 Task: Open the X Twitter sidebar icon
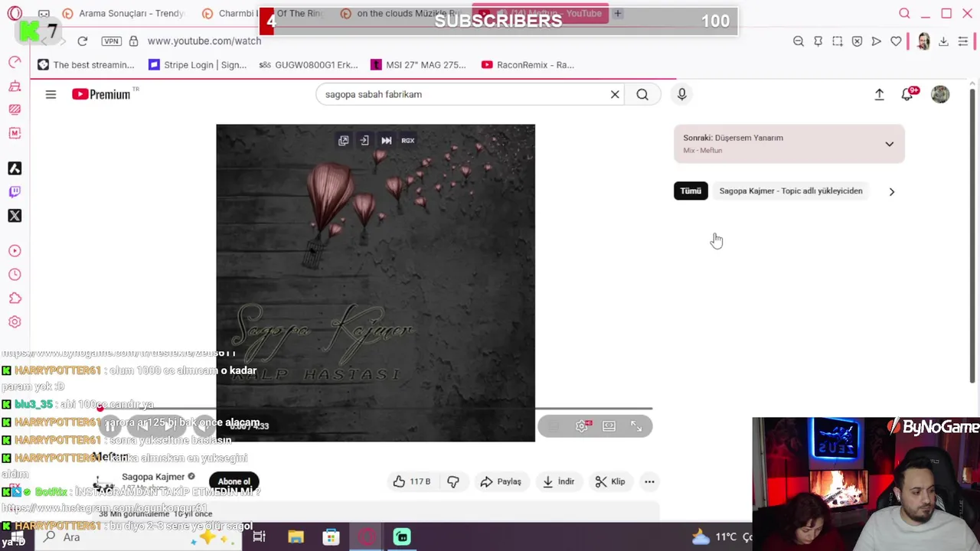coord(15,216)
